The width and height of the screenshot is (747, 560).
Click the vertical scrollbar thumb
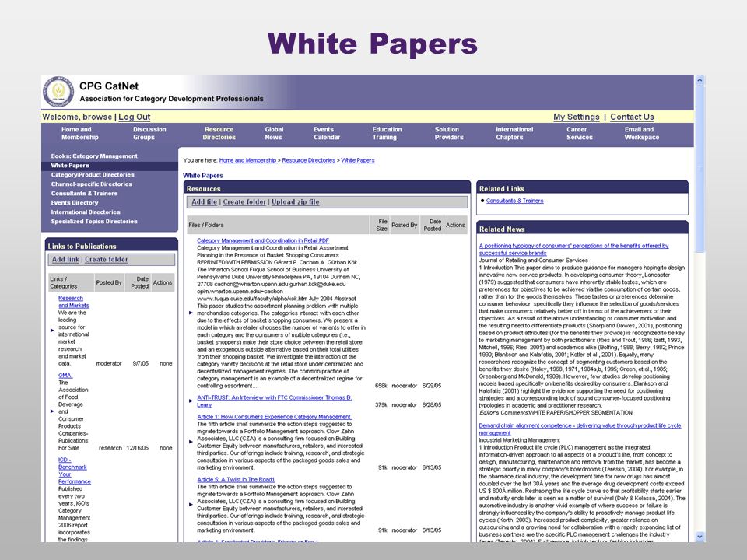[x=700, y=169]
